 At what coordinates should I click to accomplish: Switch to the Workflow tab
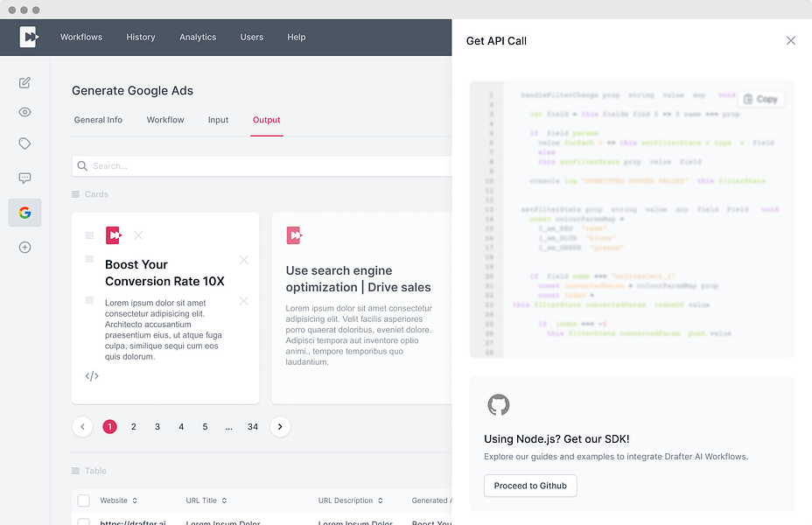pyautogui.click(x=165, y=120)
